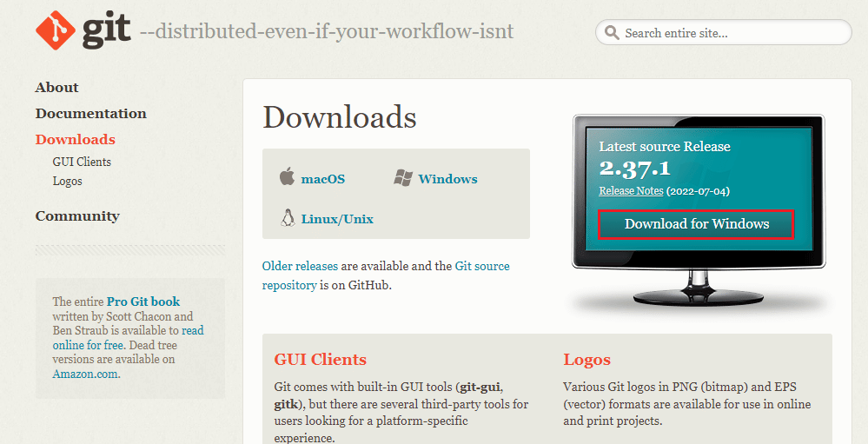Click the Downloads page heading
The image size is (868, 444).
pos(340,117)
